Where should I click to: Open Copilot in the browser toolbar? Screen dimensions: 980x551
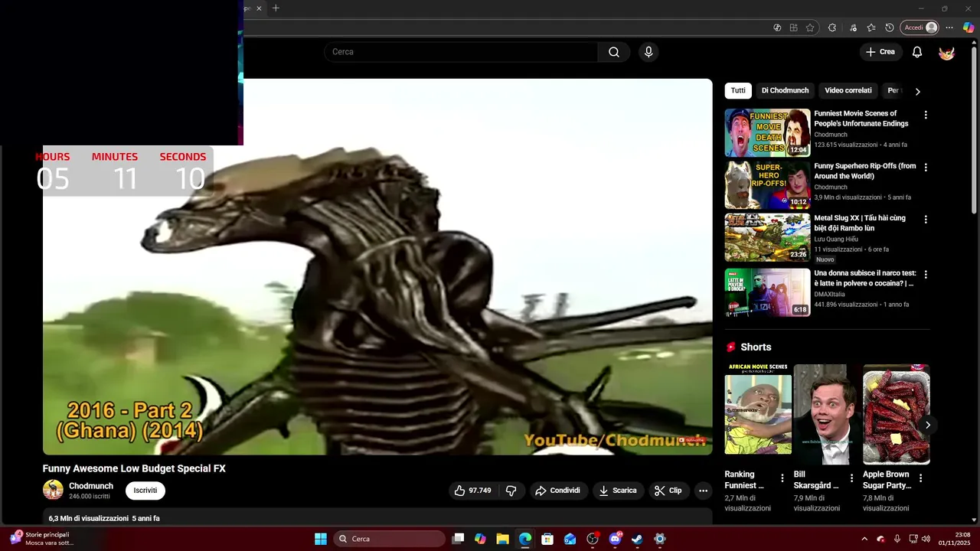(969, 28)
